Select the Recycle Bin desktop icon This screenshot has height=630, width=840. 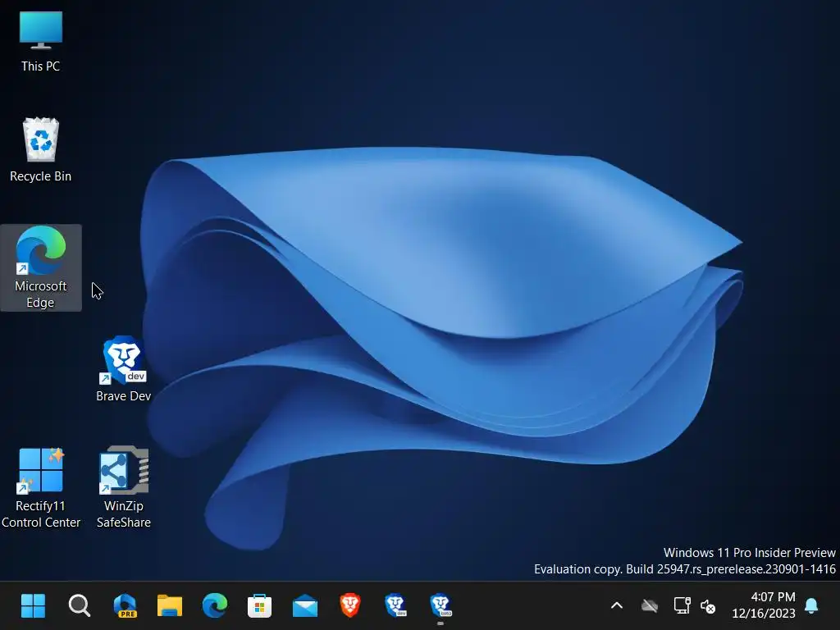[x=41, y=151]
